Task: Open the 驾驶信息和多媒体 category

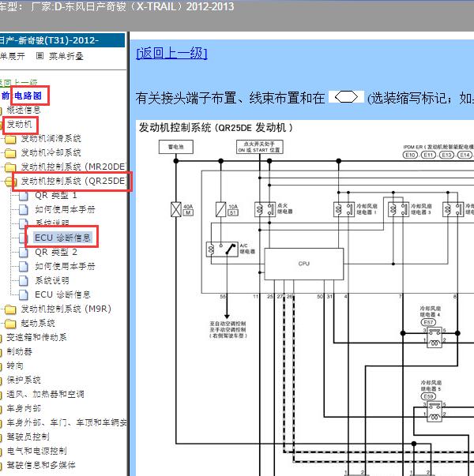Action: click(x=41, y=465)
